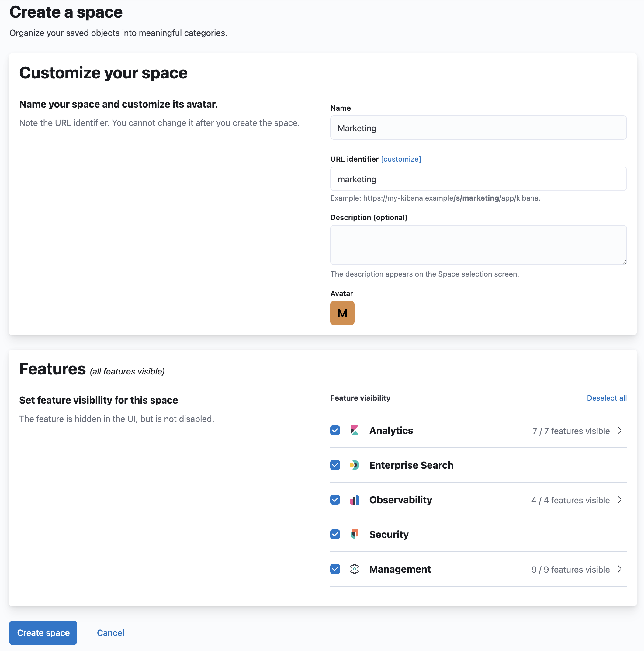The width and height of the screenshot is (644, 651).
Task: Expand the Analytics feature list
Action: 620,431
